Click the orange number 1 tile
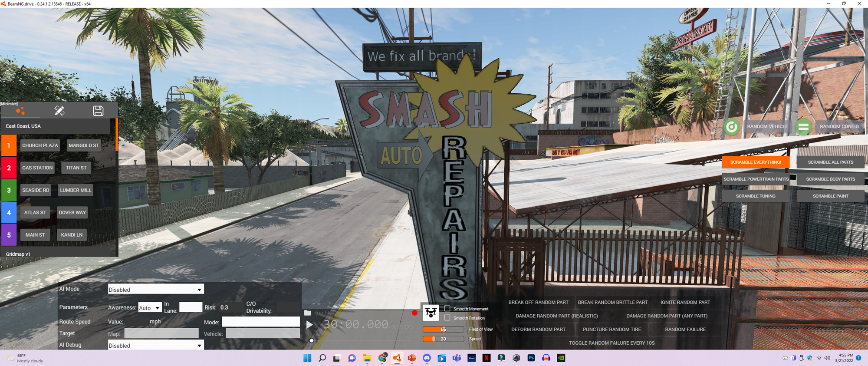The image size is (868, 366). (x=9, y=145)
